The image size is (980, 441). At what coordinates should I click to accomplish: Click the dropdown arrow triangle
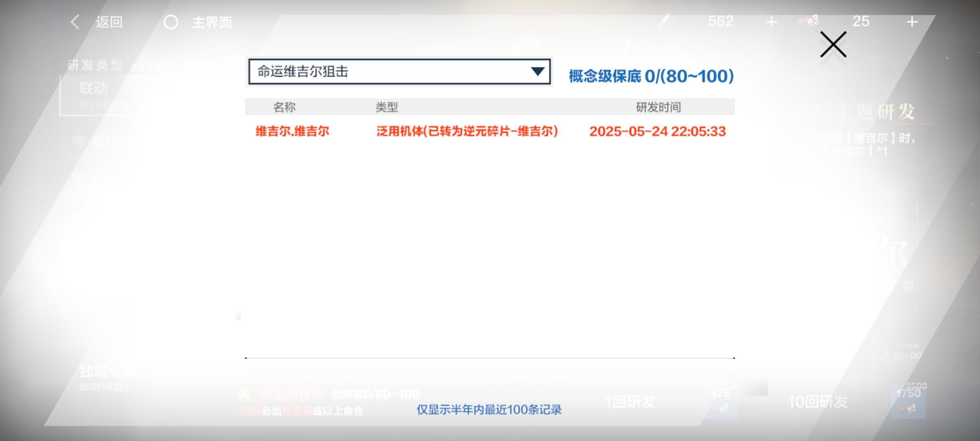tap(537, 71)
